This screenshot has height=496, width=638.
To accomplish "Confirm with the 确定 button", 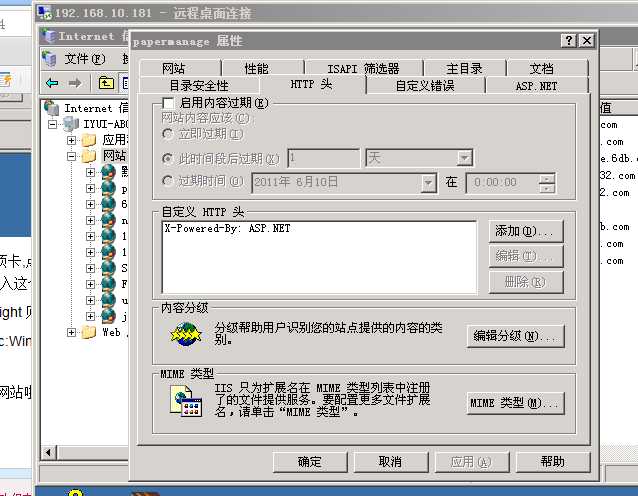I will [x=310, y=461].
